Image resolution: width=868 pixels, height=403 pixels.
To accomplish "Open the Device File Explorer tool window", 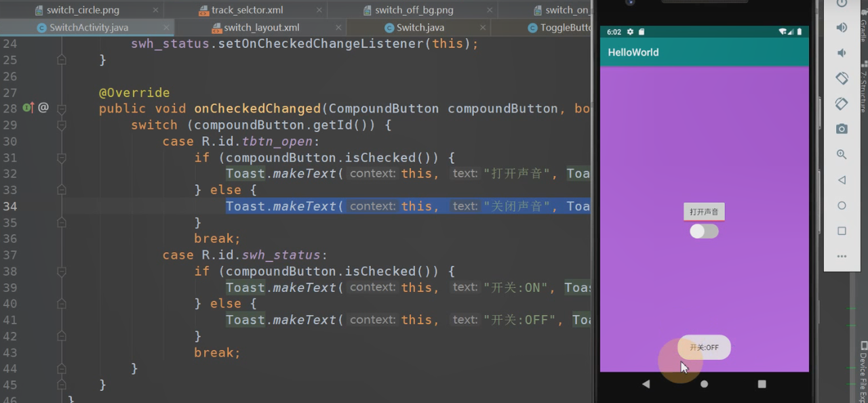I will tap(863, 373).
